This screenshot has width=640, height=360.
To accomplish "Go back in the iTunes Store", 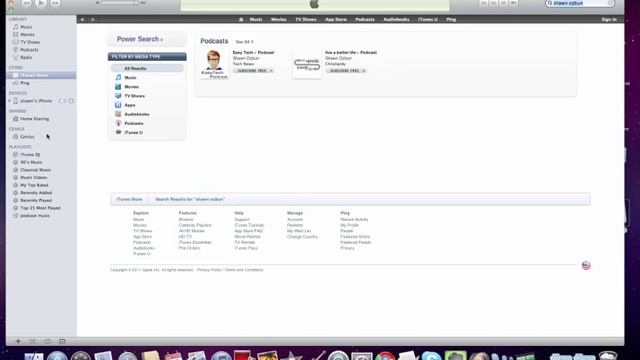I will click(82, 19).
